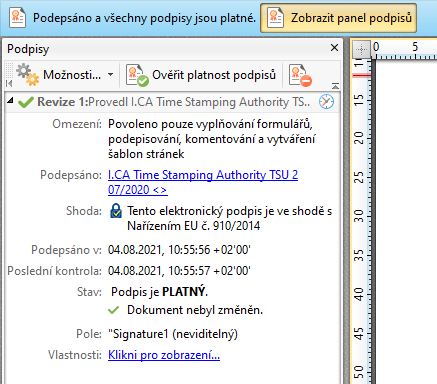The height and width of the screenshot is (384, 437).
Task: Click the signed document certificate icon in the info bar
Action: [x=17, y=18]
